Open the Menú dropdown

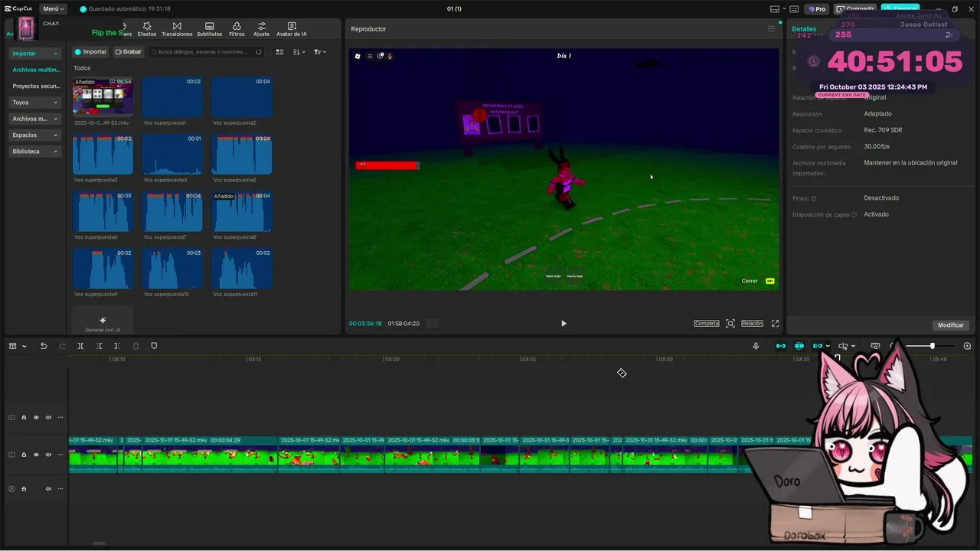tap(53, 8)
